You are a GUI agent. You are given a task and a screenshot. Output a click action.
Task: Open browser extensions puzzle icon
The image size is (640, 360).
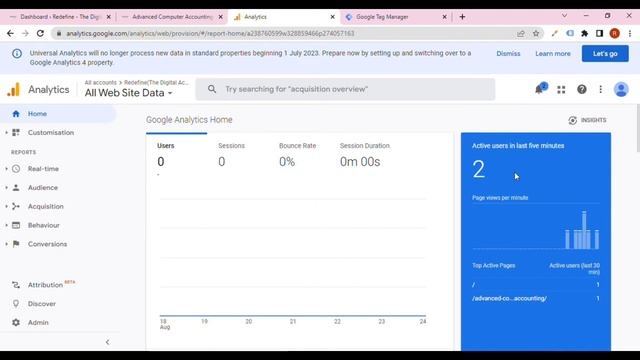point(584,33)
